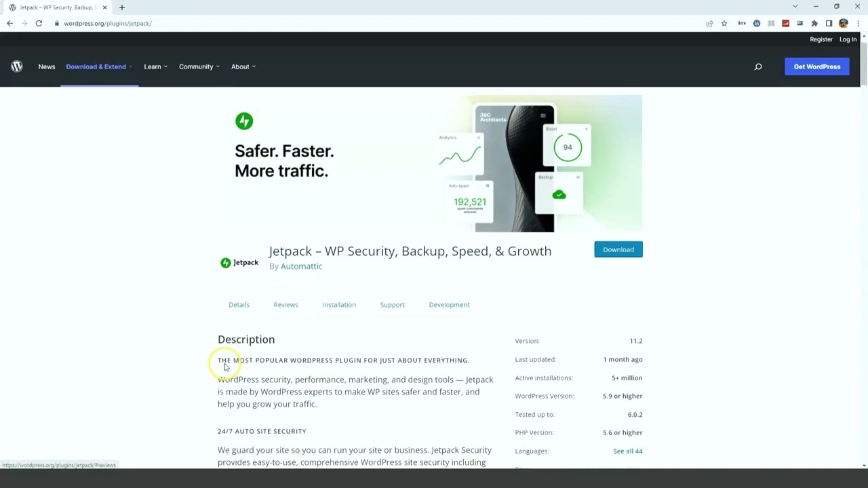Open the Extensions puzzle piece menu

(x=814, y=23)
